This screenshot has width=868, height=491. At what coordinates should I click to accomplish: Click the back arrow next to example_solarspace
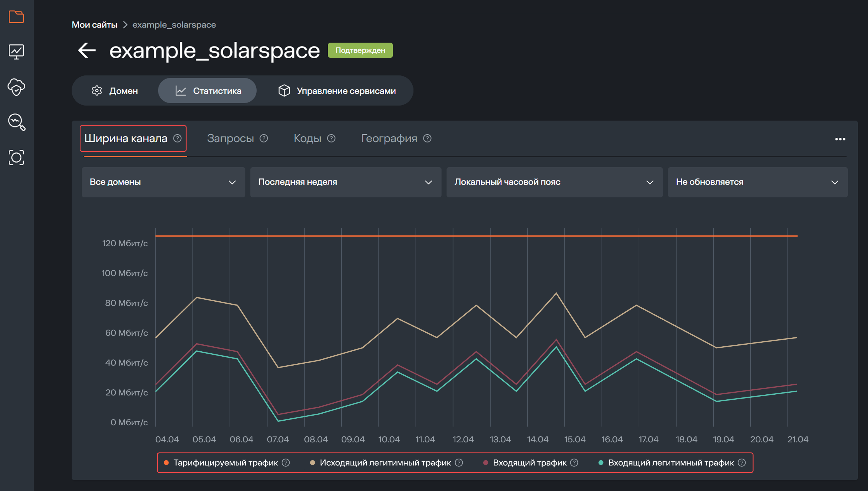(x=86, y=50)
